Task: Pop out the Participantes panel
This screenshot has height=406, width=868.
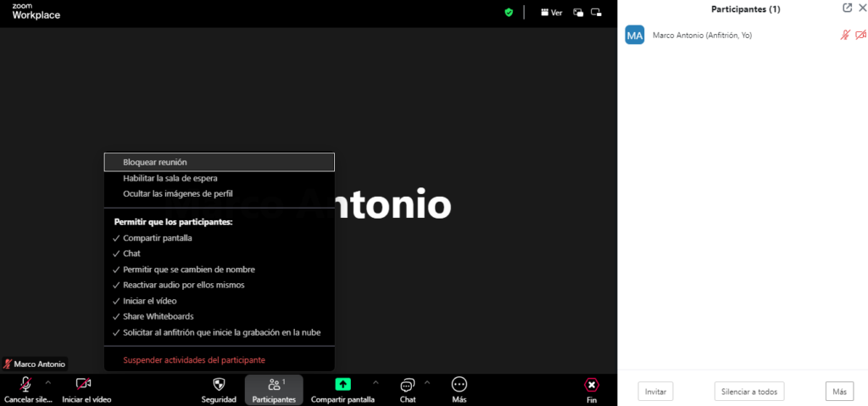Action: click(847, 8)
